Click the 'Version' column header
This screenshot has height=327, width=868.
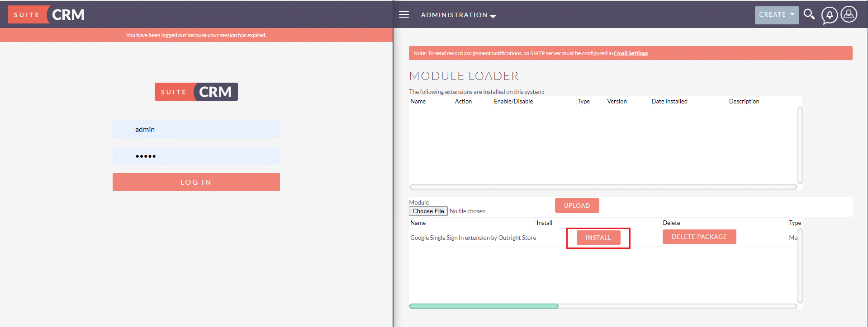click(x=617, y=101)
